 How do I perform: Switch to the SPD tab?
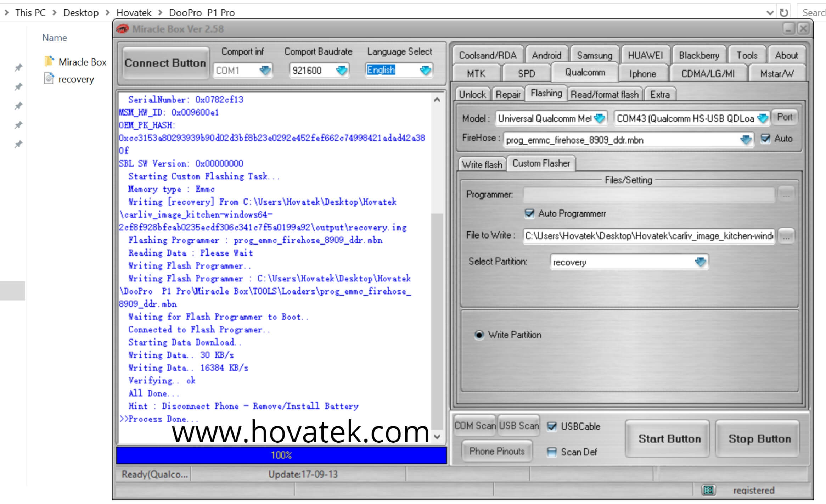click(527, 74)
